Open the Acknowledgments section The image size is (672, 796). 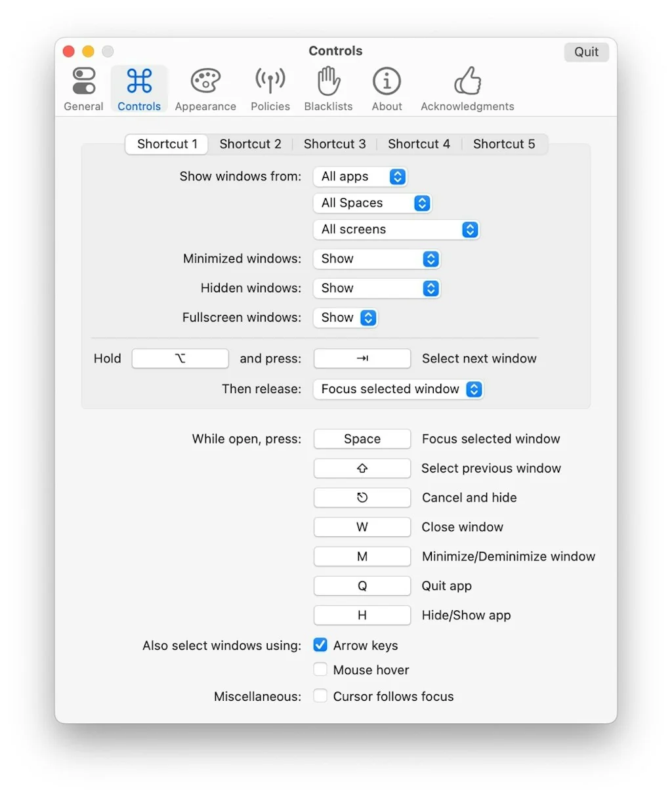467,89
